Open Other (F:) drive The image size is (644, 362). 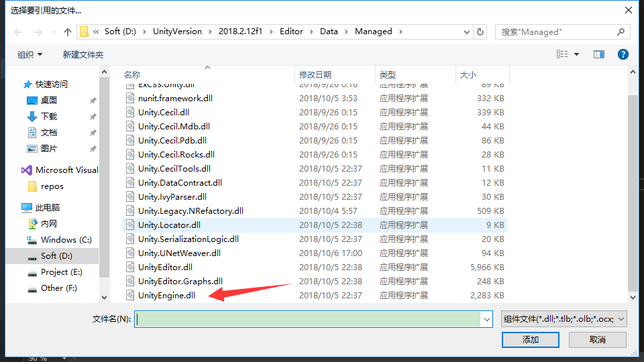pyautogui.click(x=52, y=288)
